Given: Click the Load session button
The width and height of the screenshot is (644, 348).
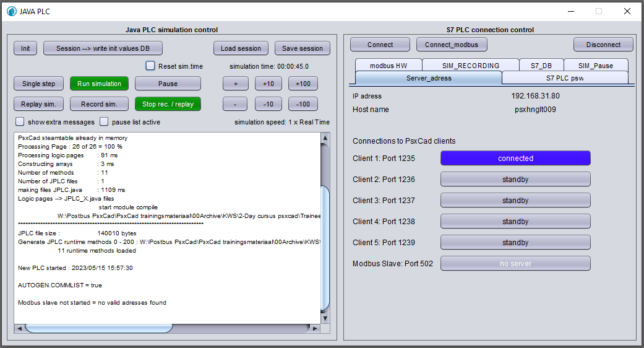Looking at the screenshot, I should (241, 48).
